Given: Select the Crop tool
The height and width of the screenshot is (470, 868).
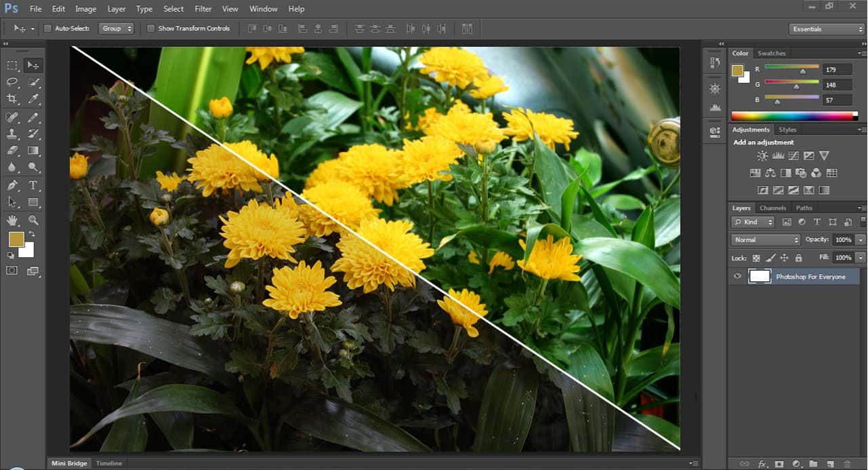Looking at the screenshot, I should click(x=12, y=99).
